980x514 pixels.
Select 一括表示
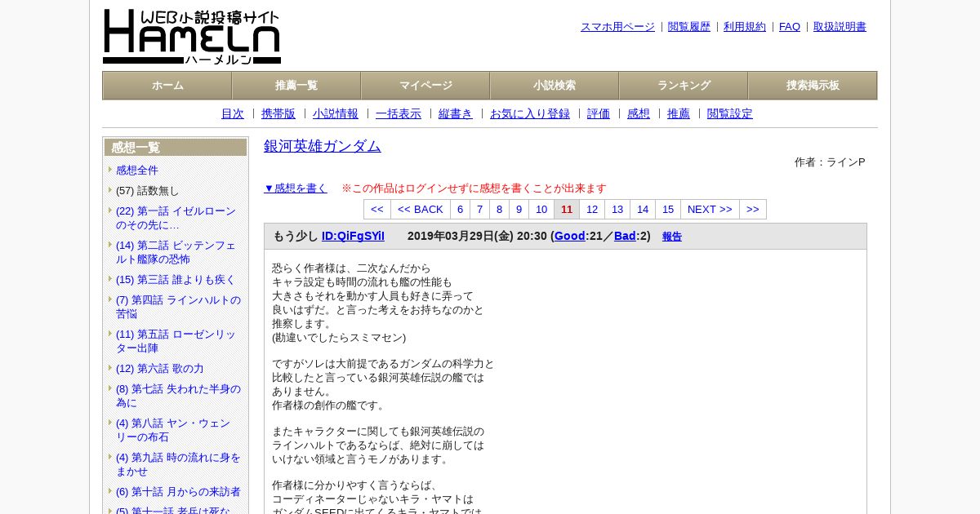(399, 114)
